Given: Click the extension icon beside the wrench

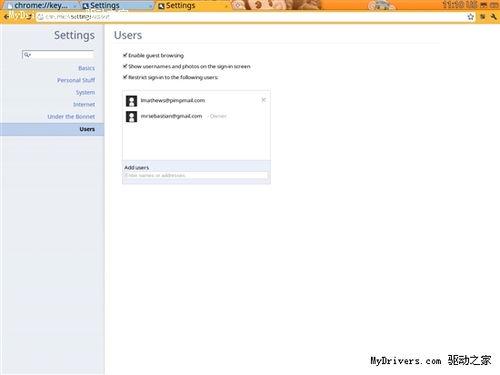Looking at the screenshot, I should click(x=483, y=17).
